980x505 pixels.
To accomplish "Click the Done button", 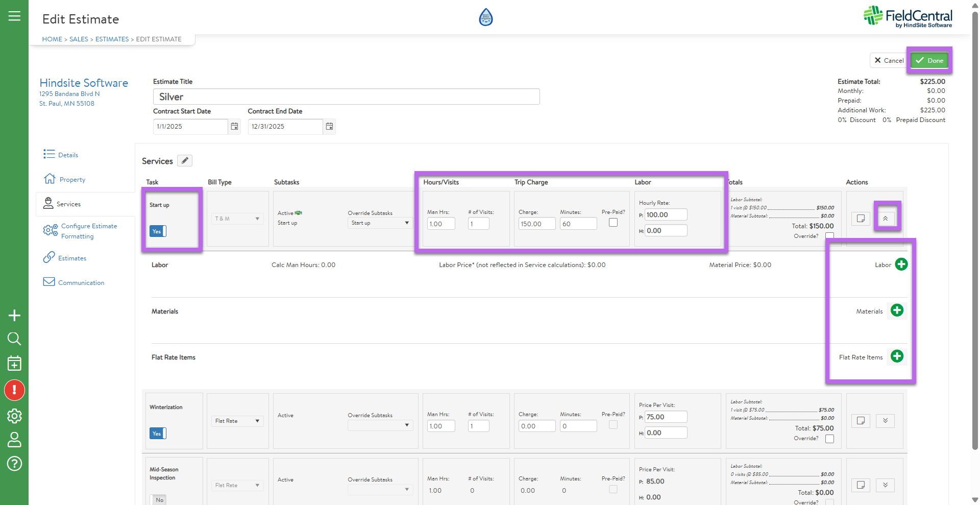I will coord(929,60).
